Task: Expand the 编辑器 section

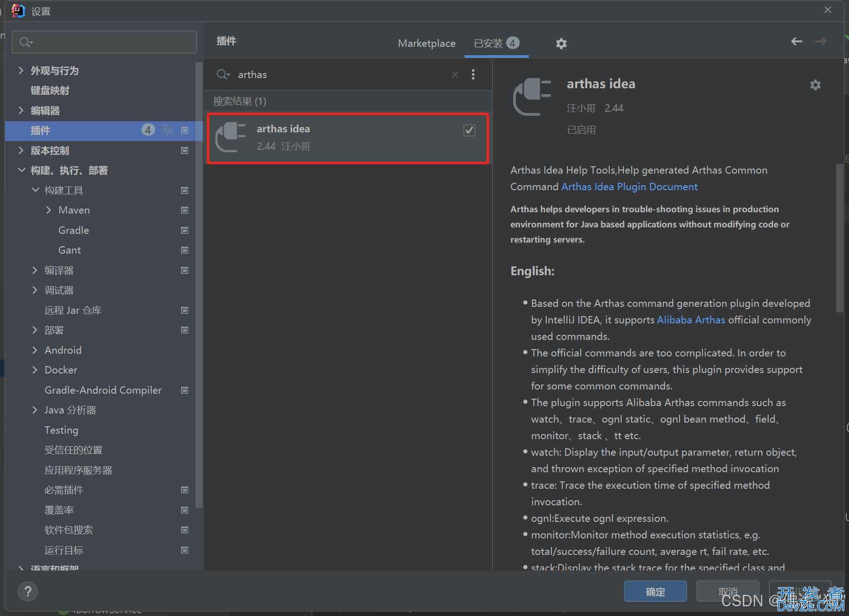Action: (21, 111)
